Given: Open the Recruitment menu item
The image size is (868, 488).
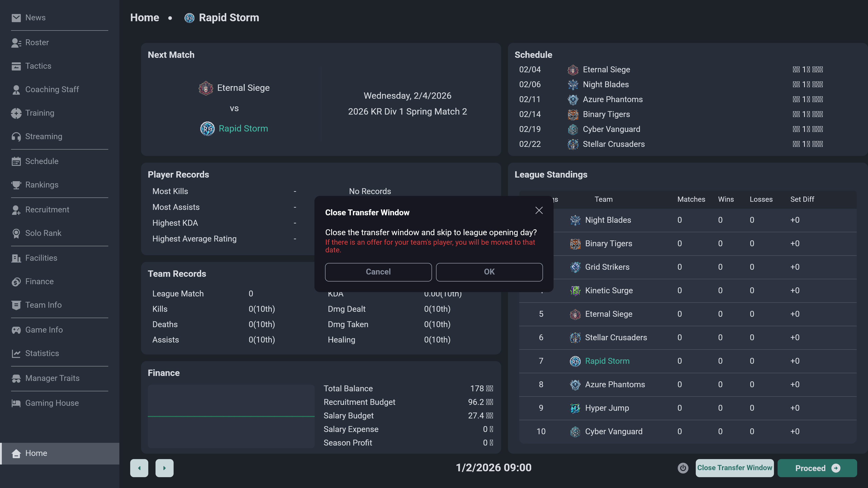Looking at the screenshot, I should pos(47,209).
